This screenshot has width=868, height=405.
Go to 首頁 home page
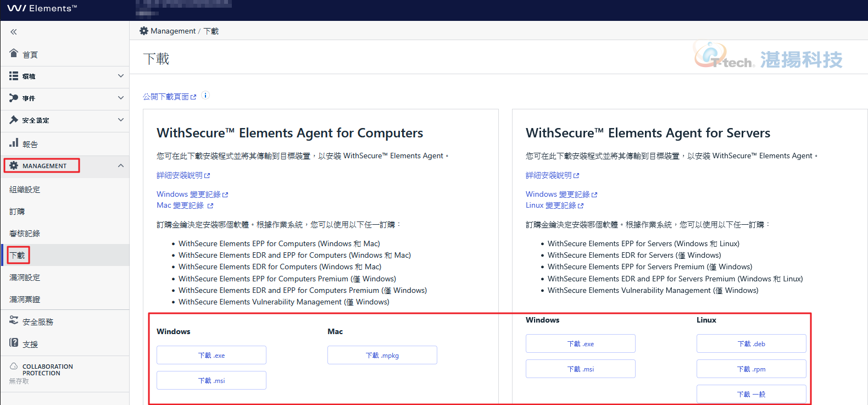tap(30, 54)
